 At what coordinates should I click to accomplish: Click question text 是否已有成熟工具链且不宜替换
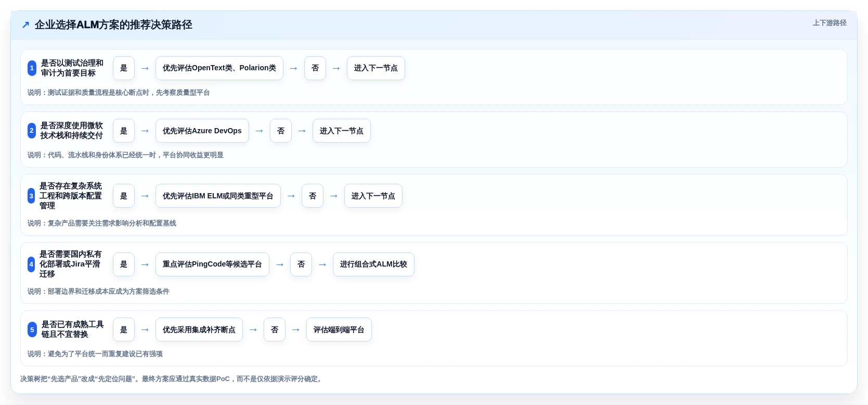pyautogui.click(x=73, y=330)
